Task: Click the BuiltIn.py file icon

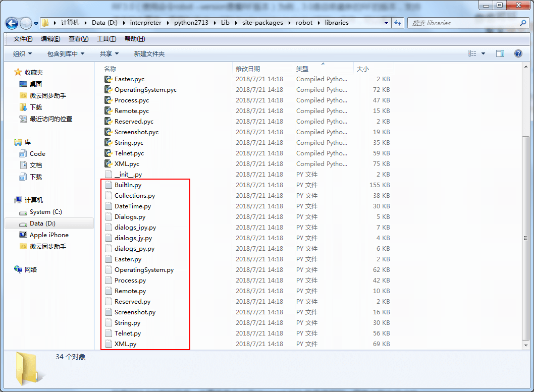Action: coord(108,185)
